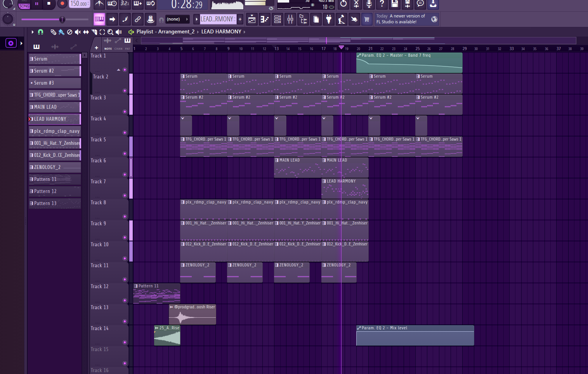This screenshot has height=374, width=588.
Task: Click the main pitch slider handle
Action: [x=62, y=19]
